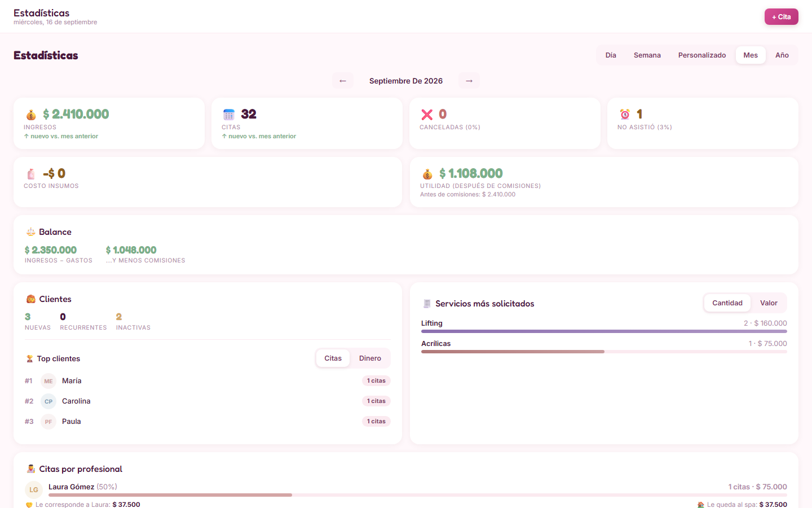Go to next month with right arrow
Image resolution: width=812 pixels, height=508 pixels.
click(x=469, y=81)
